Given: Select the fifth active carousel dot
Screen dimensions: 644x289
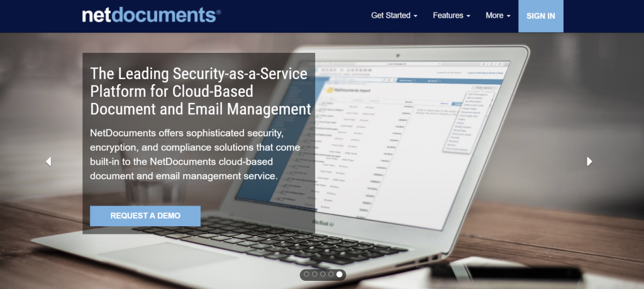Looking at the screenshot, I should 339,274.
